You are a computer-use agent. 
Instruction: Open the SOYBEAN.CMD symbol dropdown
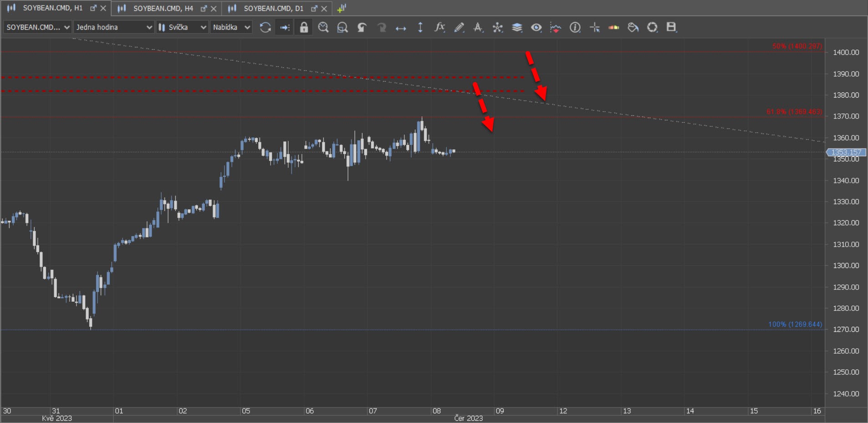pyautogui.click(x=38, y=27)
